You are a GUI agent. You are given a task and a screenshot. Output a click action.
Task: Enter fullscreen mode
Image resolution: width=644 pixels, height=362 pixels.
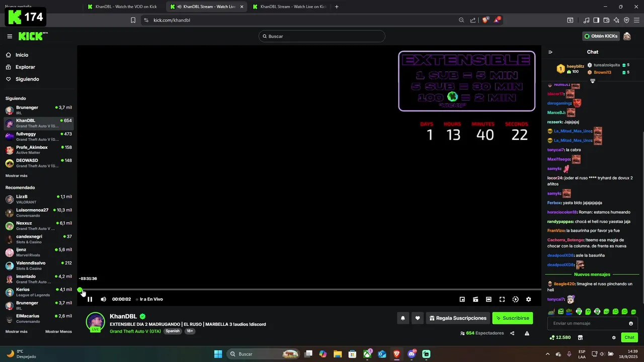tap(502, 299)
